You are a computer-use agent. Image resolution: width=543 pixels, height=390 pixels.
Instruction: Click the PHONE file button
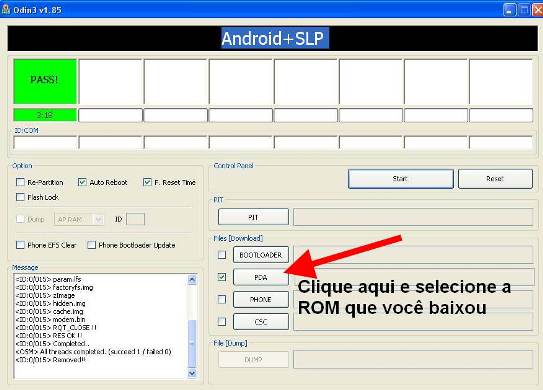261,300
